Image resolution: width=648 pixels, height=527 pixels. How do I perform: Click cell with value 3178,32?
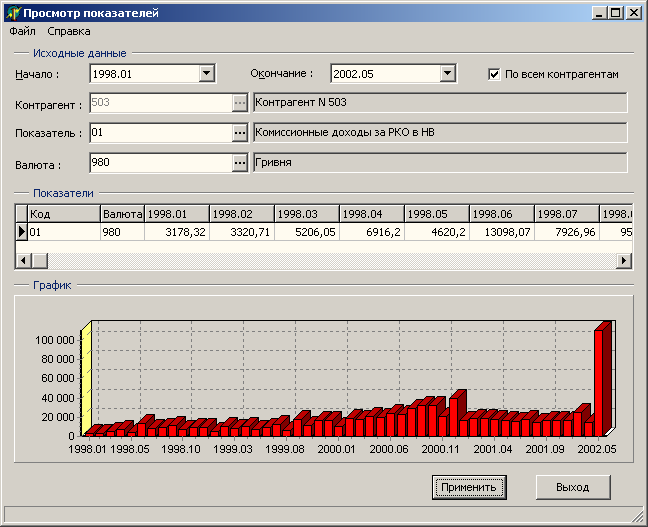(177, 232)
